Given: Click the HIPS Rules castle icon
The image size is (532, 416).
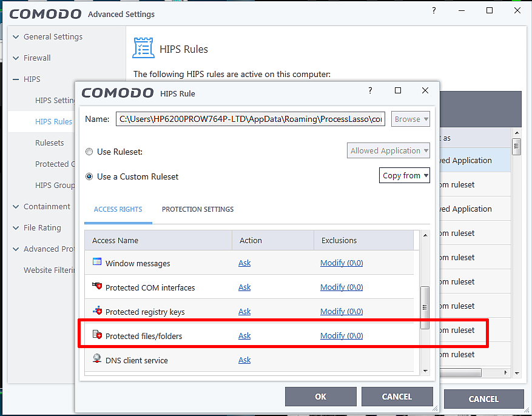Looking at the screenshot, I should click(143, 48).
